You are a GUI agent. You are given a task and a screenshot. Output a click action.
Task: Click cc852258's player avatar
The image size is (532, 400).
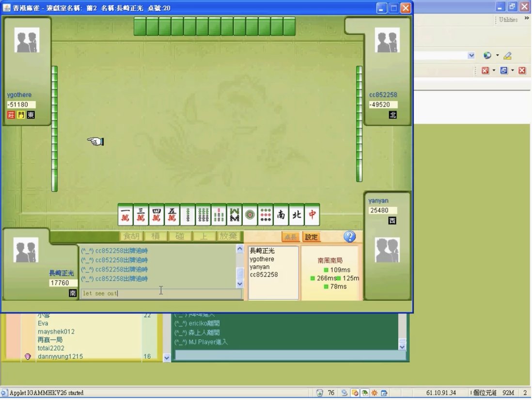click(387, 40)
